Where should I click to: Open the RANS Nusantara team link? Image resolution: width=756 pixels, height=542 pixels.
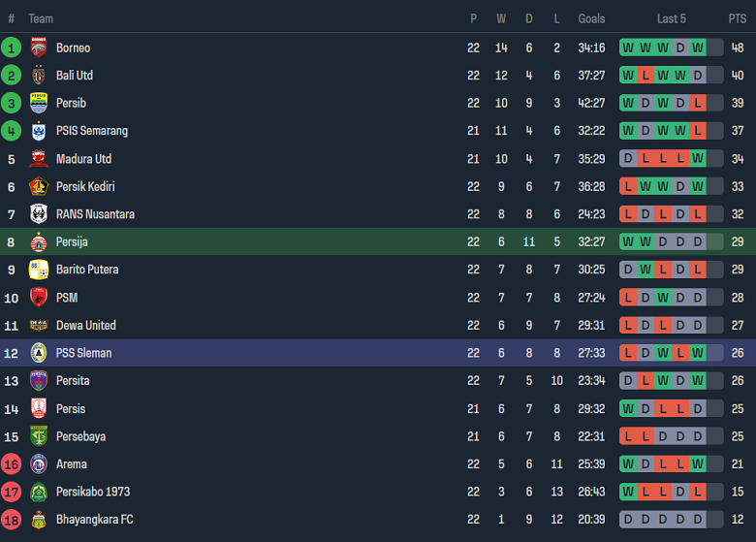95,214
